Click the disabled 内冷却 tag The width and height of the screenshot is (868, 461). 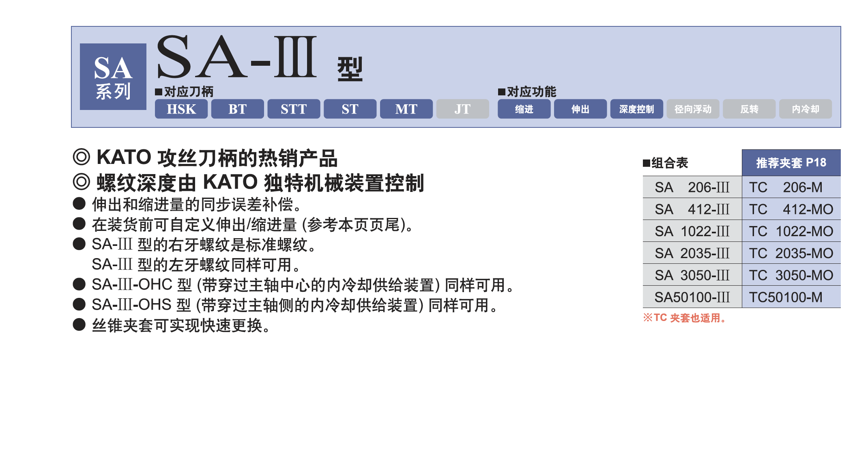[x=805, y=109]
